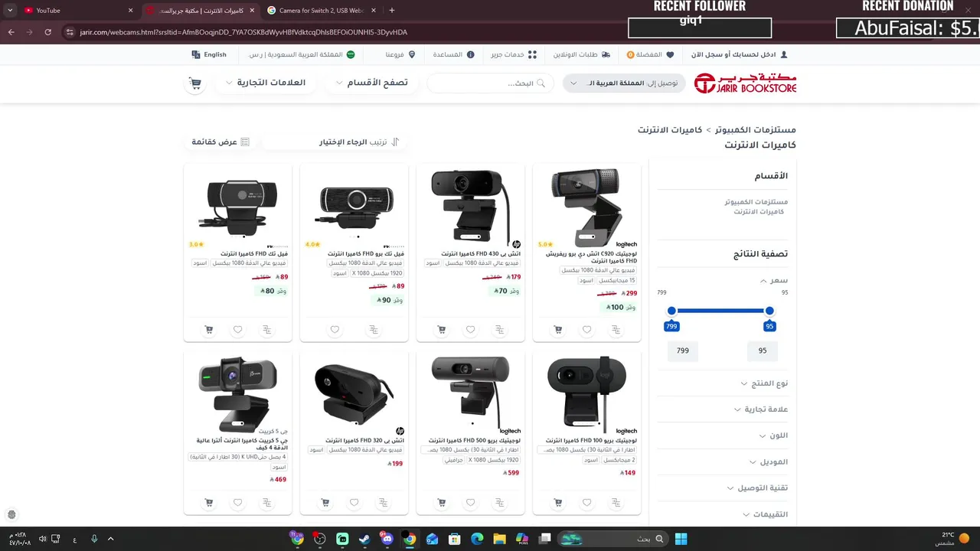Image resolution: width=980 pixels, height=551 pixels.
Task: Click the search box البحث
Action: pyautogui.click(x=490, y=83)
